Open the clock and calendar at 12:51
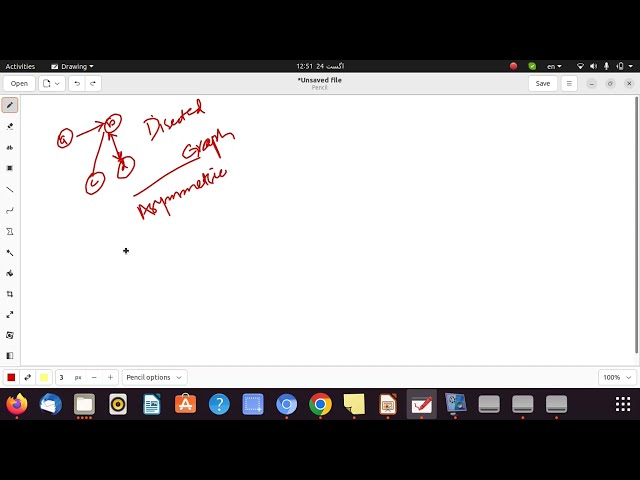Viewport: 640px width, 480px height. (x=320, y=66)
